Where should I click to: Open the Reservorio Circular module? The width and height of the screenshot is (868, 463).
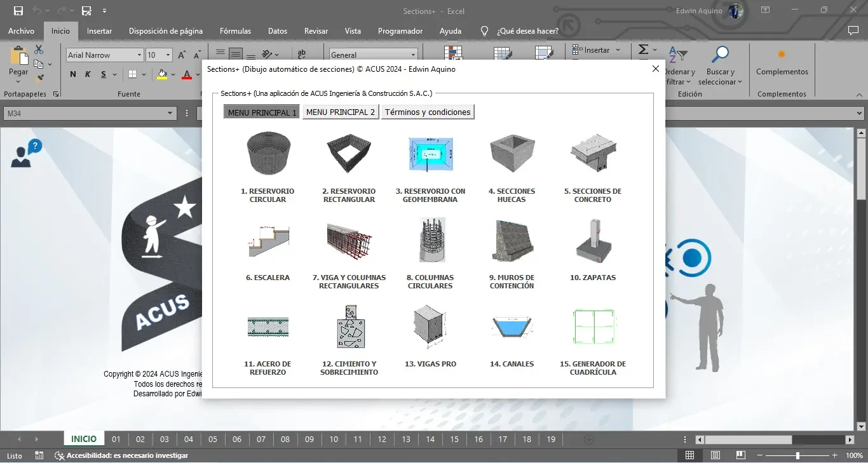point(268,154)
